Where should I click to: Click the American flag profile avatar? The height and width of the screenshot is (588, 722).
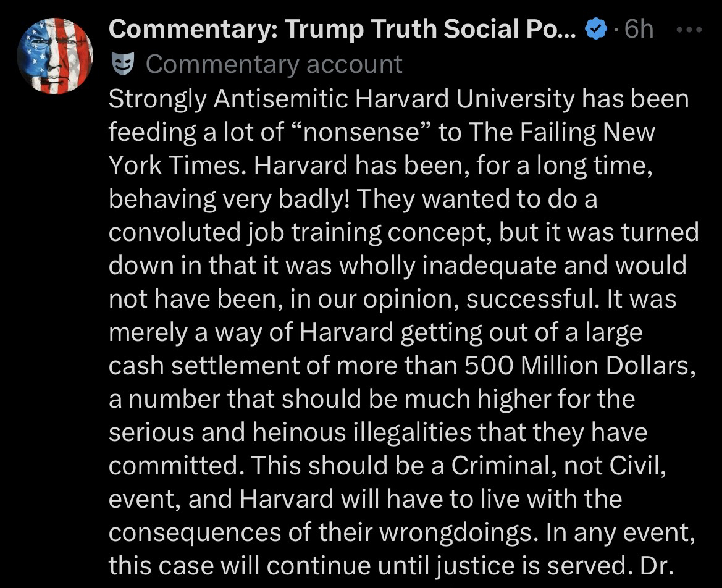pyautogui.click(x=55, y=56)
